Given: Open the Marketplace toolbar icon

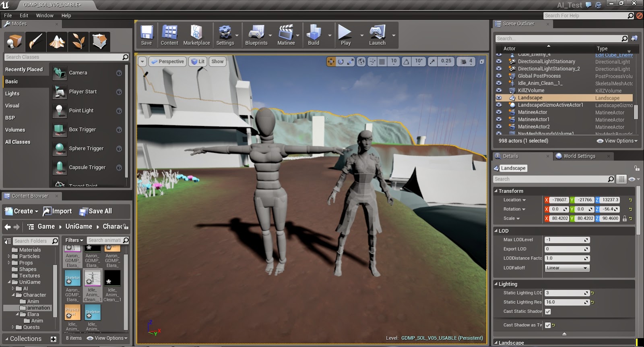Looking at the screenshot, I should 196,35.
